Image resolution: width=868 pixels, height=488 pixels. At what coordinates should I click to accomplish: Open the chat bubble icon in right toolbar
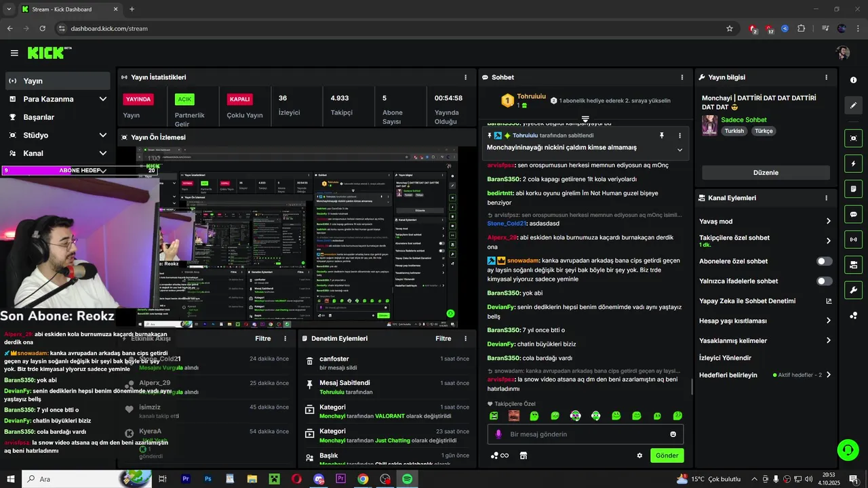tap(853, 214)
